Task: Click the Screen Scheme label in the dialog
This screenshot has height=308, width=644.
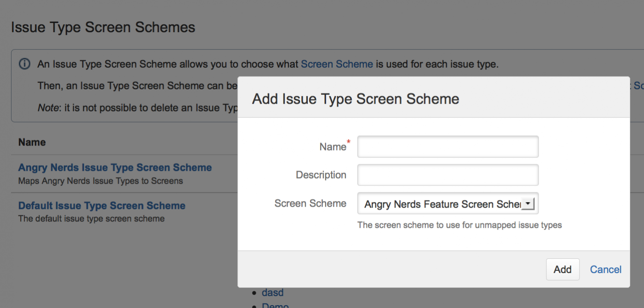Action: tap(310, 203)
